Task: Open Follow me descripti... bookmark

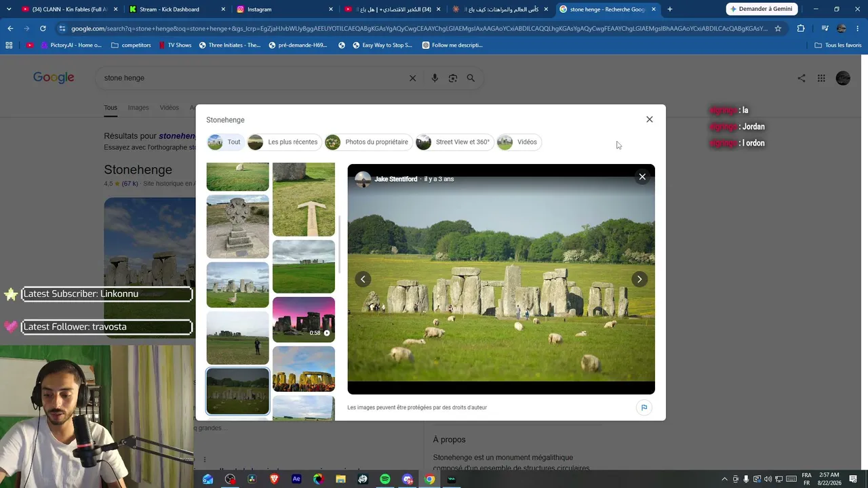Action: [452, 45]
